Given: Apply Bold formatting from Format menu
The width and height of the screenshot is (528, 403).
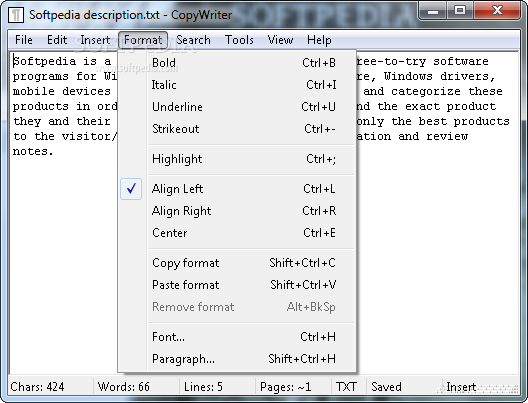Looking at the screenshot, I should [237, 63].
